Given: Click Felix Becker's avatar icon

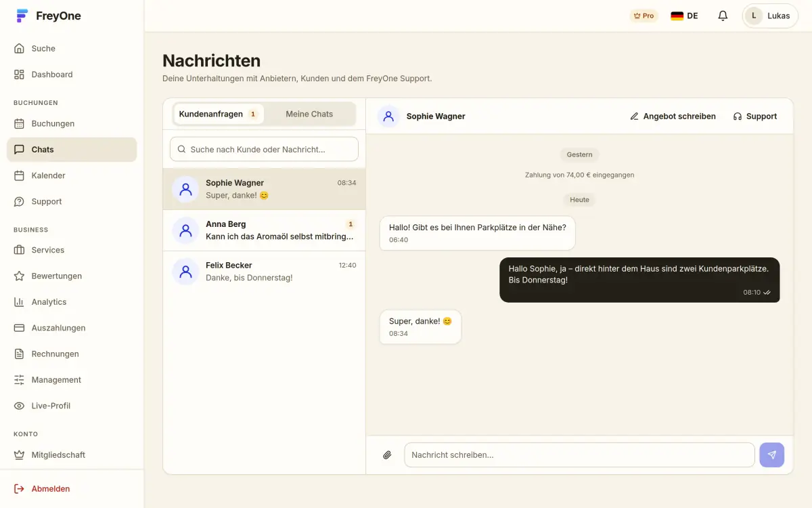Looking at the screenshot, I should (x=185, y=272).
